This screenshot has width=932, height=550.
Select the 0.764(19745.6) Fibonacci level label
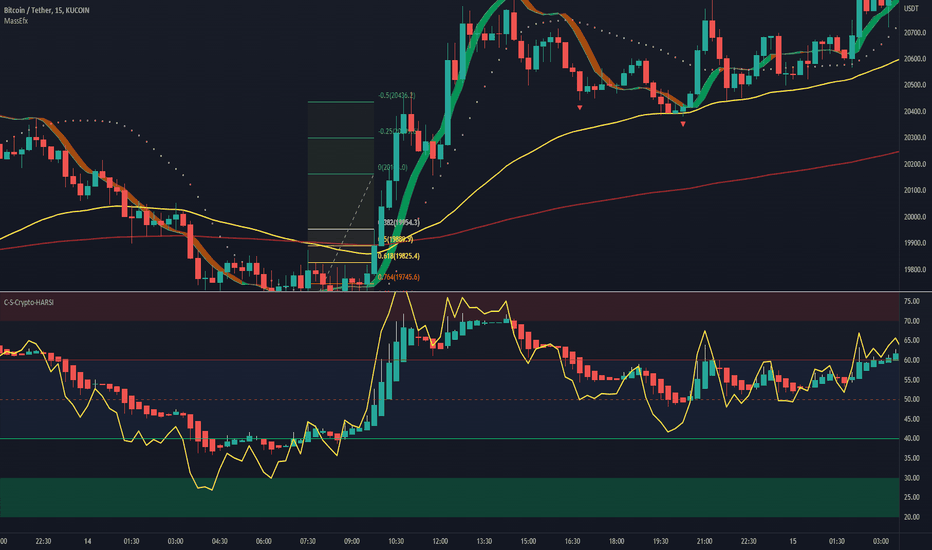pyautogui.click(x=398, y=277)
